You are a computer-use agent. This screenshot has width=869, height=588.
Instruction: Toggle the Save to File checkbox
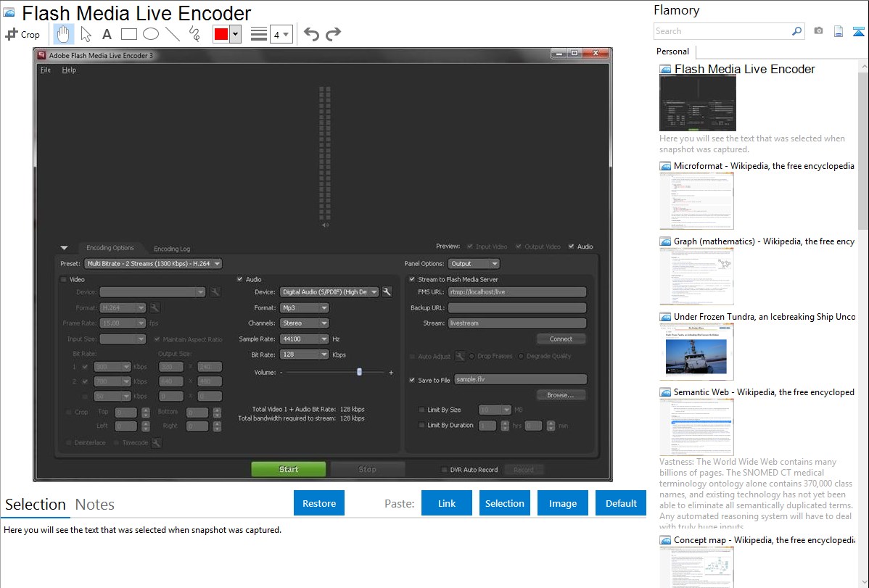412,380
